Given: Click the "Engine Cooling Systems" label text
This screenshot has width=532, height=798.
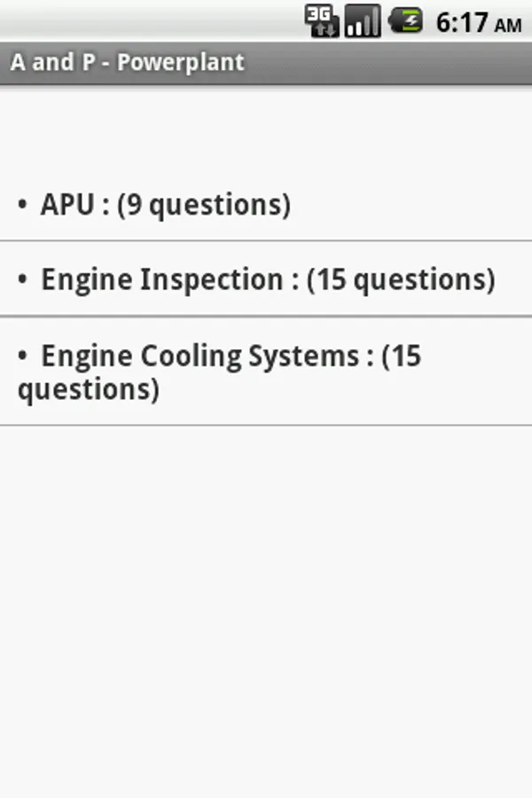Looking at the screenshot, I should pos(200,356).
